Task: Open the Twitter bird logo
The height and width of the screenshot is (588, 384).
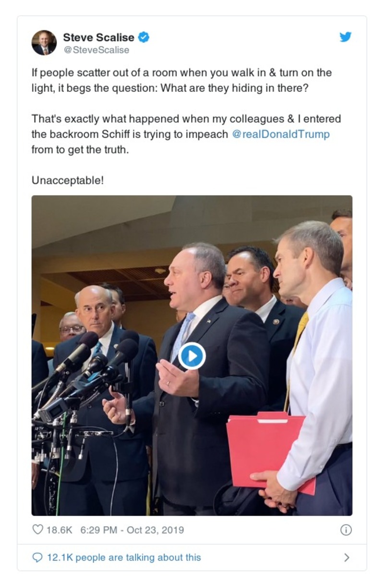Action: pyautogui.click(x=346, y=37)
